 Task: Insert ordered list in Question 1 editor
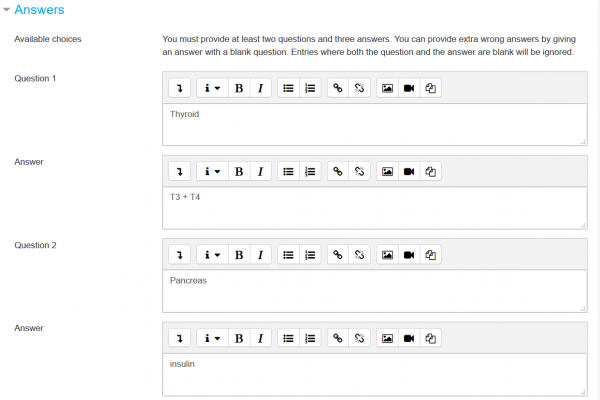coord(310,88)
